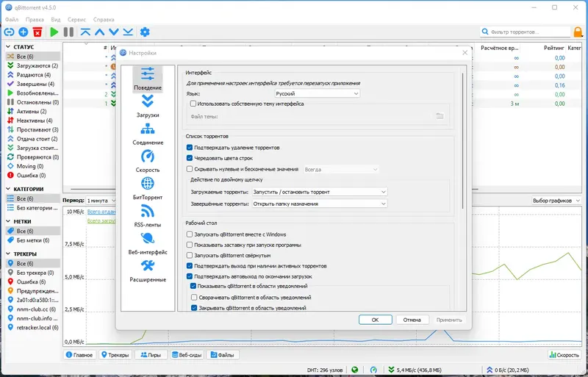588x377 pixels.
Task: Uncheck Подтверждать выход при наличии активных торрентов
Action: [190, 266]
